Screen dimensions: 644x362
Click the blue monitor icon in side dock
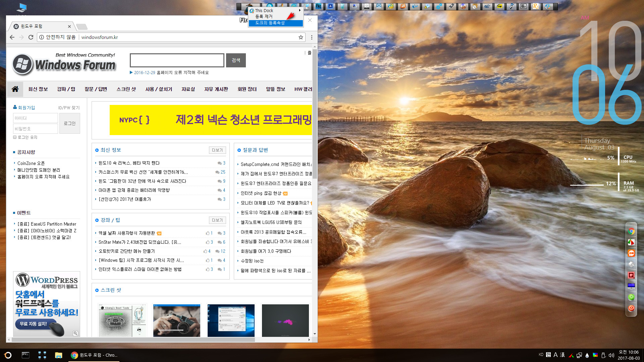[631, 286]
